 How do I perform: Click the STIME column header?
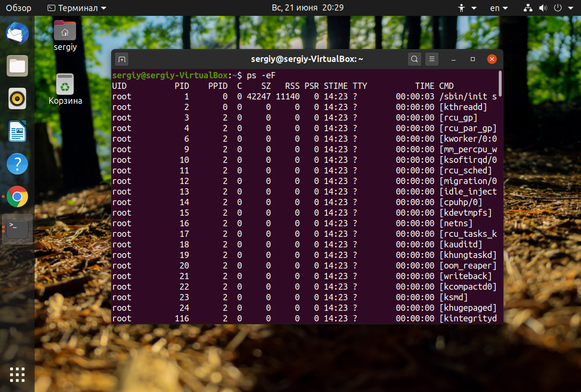[336, 86]
